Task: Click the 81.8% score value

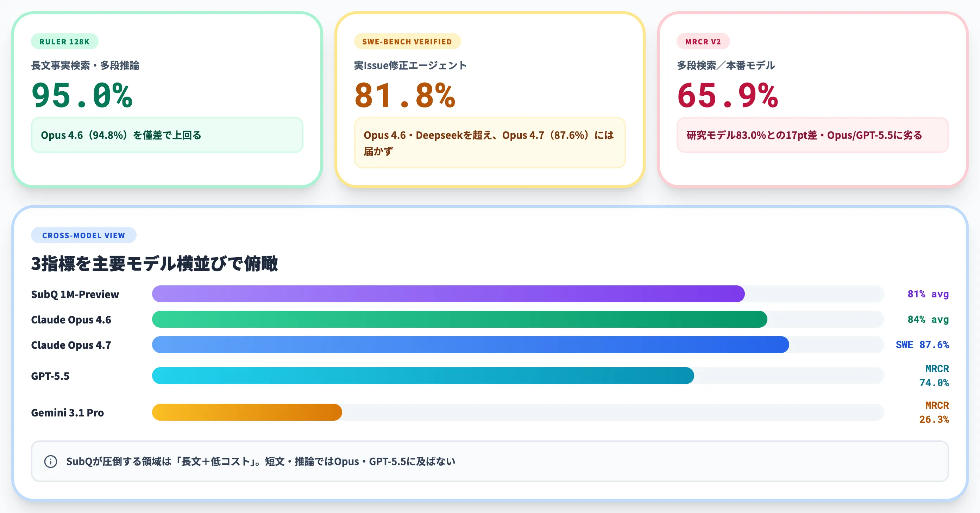Action: [405, 95]
